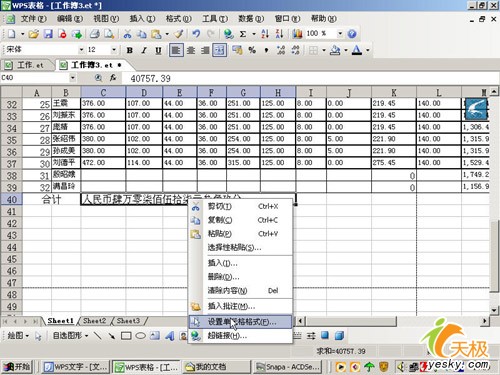Increase decimal places icon
Screen dimensions: 500x375
(x=281, y=50)
